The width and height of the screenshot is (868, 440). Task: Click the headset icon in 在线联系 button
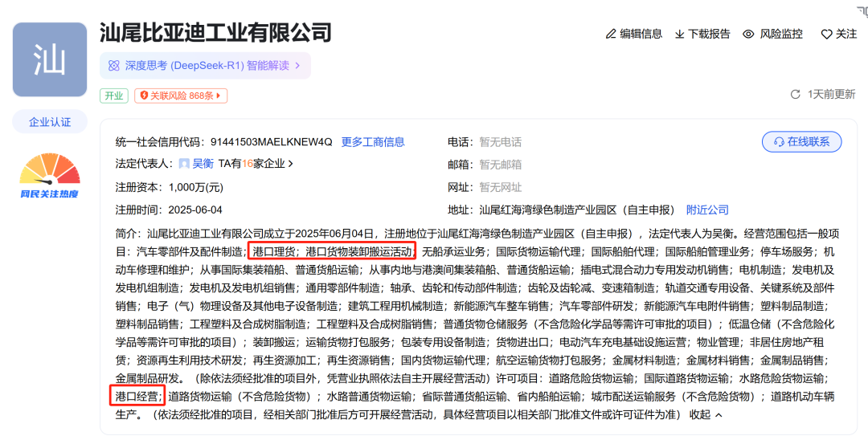tap(779, 142)
